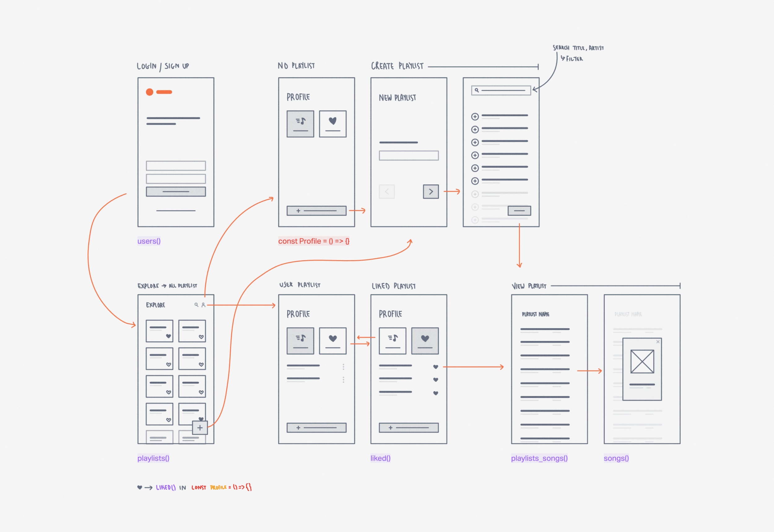Open three-dot menu of second User Playlist item

343,380
